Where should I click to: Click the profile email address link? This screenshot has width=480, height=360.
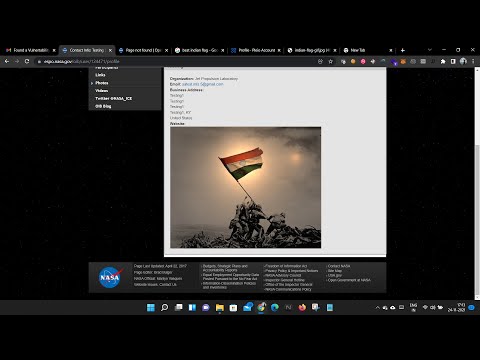click(x=203, y=84)
